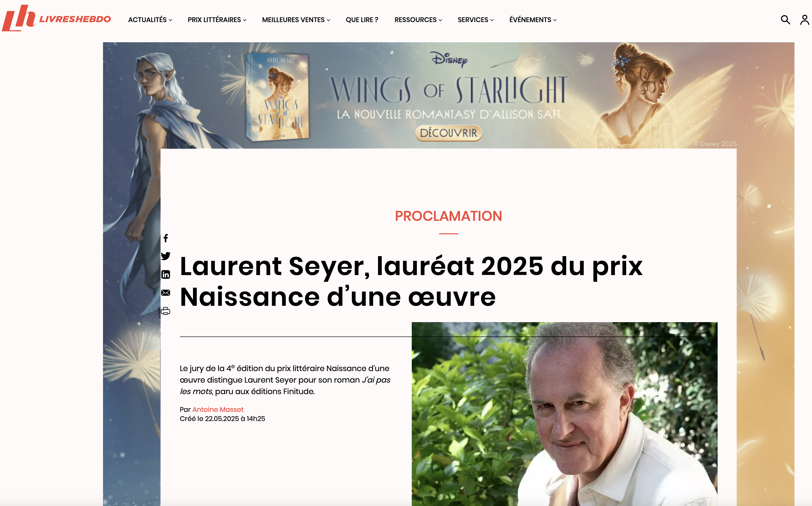This screenshot has width=812, height=506.
Task: Send the article by email icon
Action: 166,293
